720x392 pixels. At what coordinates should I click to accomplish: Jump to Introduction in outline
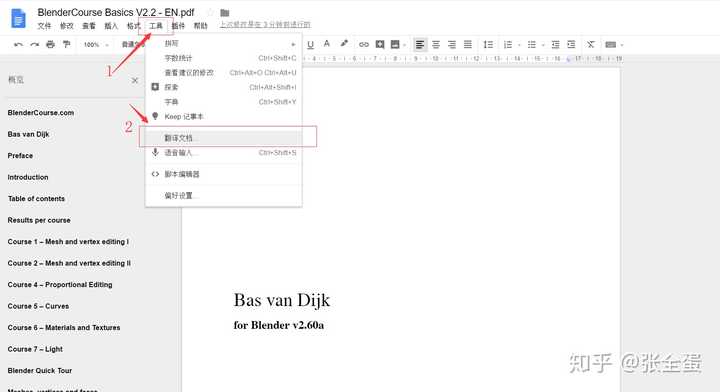[28, 177]
